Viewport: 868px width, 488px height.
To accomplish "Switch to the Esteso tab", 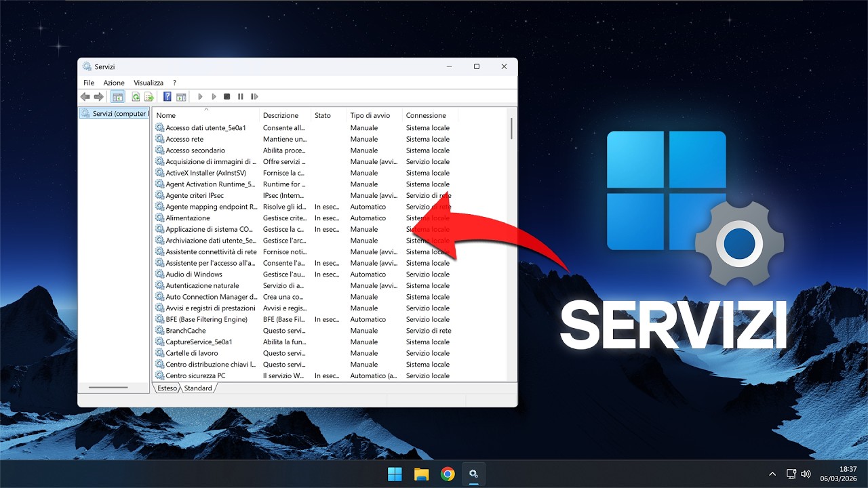I will 167,388.
